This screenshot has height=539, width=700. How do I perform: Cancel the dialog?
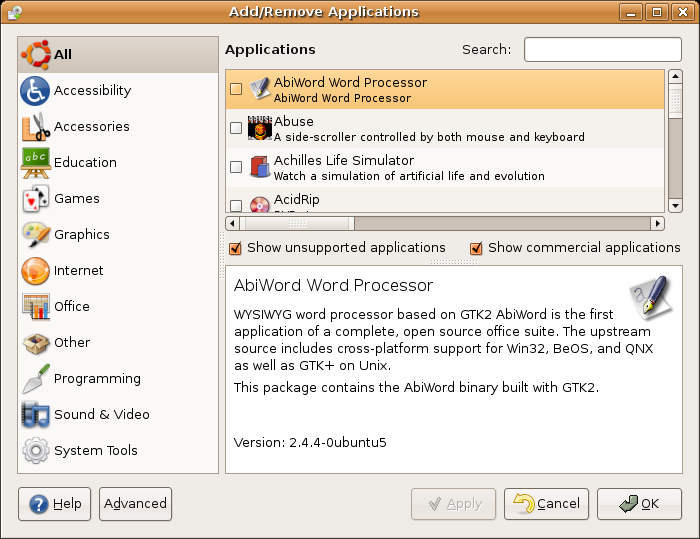pyautogui.click(x=546, y=504)
